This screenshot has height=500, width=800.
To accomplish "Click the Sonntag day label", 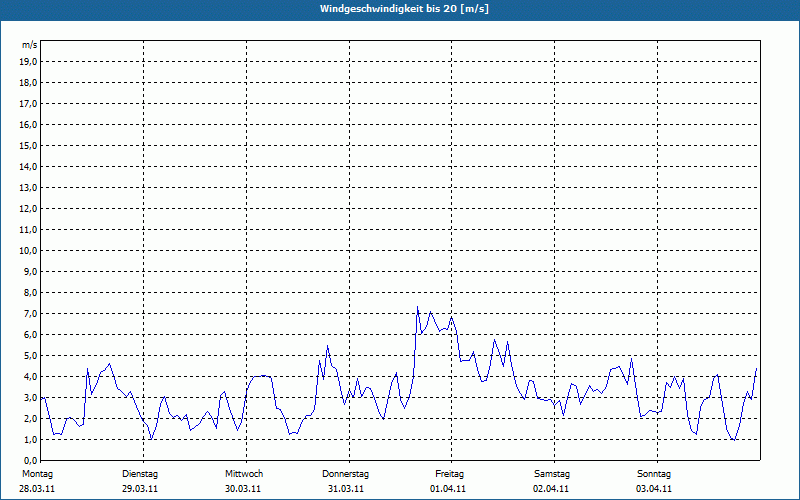I will pos(654,473).
